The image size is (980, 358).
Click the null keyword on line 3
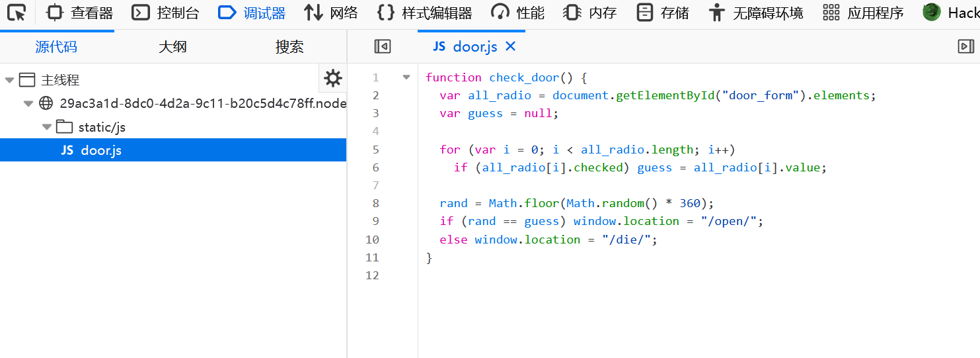[539, 113]
